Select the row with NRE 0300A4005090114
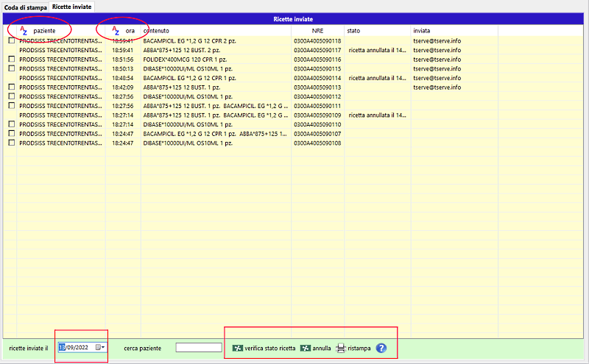Viewport: 589px width, 364px height. [317, 78]
